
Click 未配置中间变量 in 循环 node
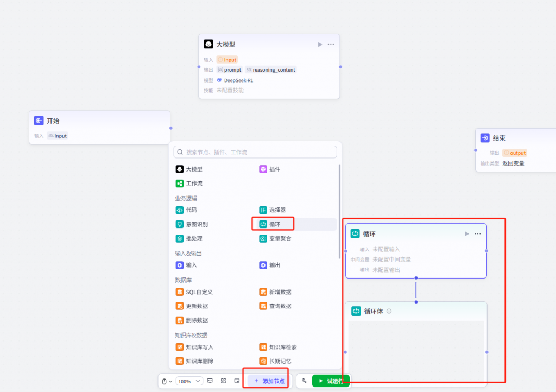(x=391, y=260)
